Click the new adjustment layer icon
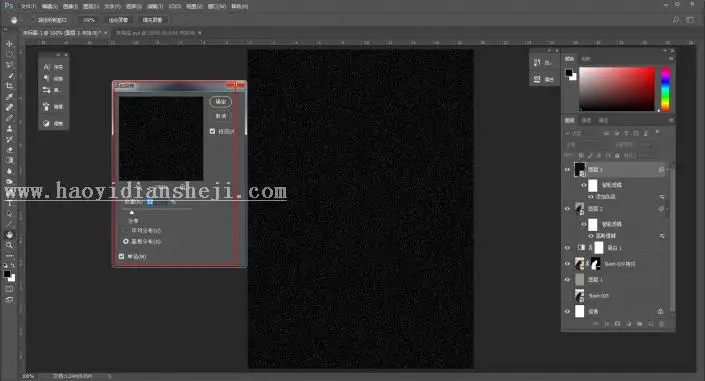Screen dimensions: 705x381 coord(629,324)
